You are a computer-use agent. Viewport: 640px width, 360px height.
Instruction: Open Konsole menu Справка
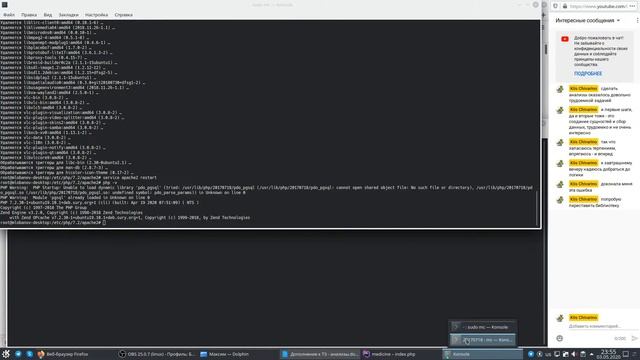(x=123, y=15)
